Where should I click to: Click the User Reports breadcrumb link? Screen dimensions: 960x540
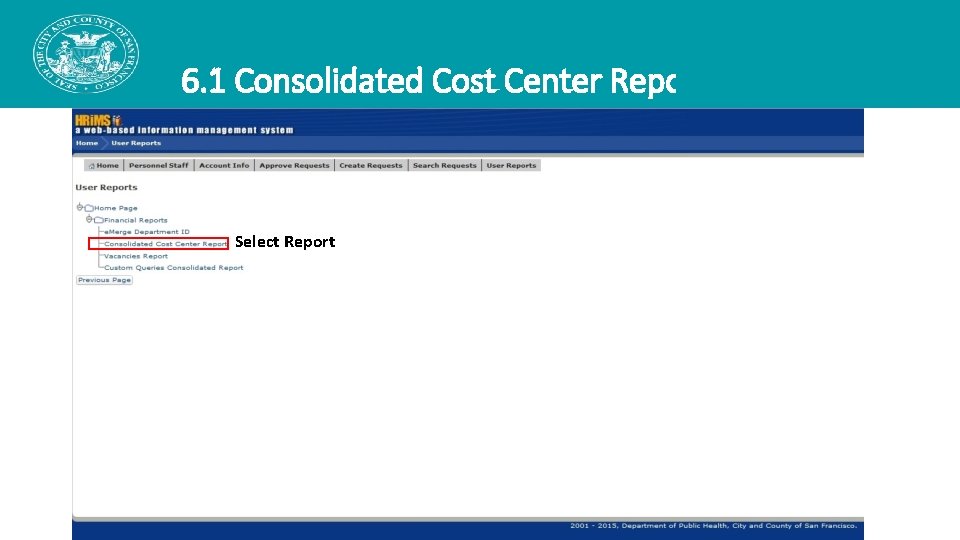(x=136, y=143)
